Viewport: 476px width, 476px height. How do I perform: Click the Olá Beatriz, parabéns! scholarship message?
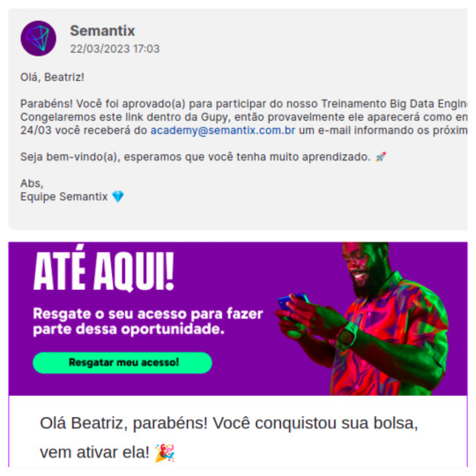pyautogui.click(x=229, y=437)
